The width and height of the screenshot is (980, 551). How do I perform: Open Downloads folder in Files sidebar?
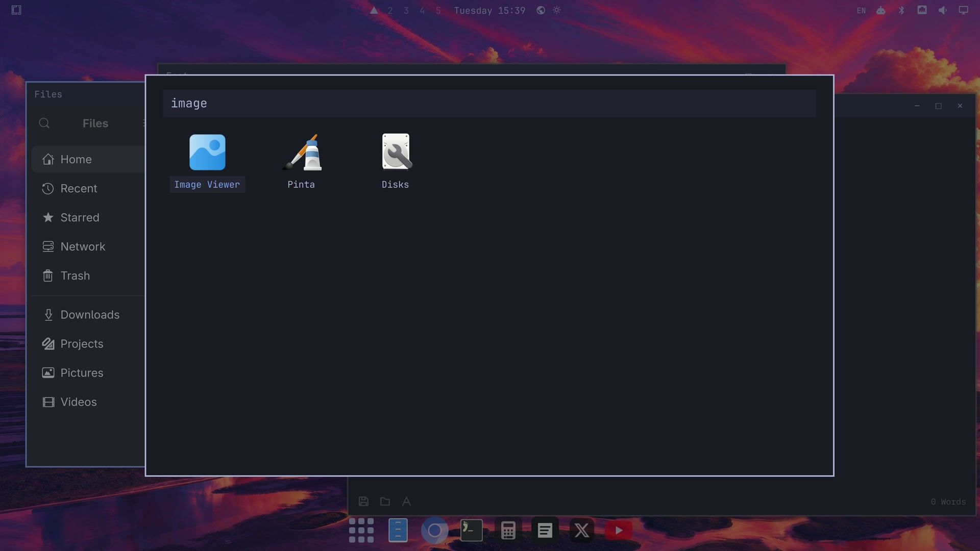pos(88,315)
